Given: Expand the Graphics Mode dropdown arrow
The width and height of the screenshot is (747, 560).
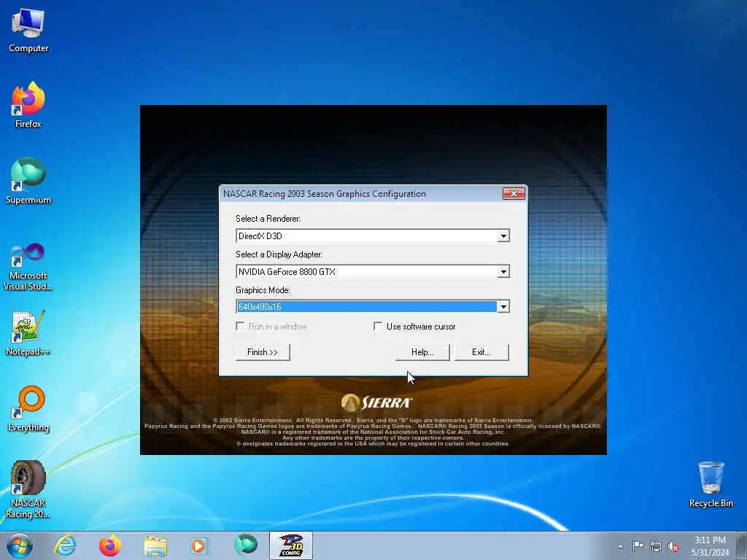Looking at the screenshot, I should pyautogui.click(x=503, y=307).
